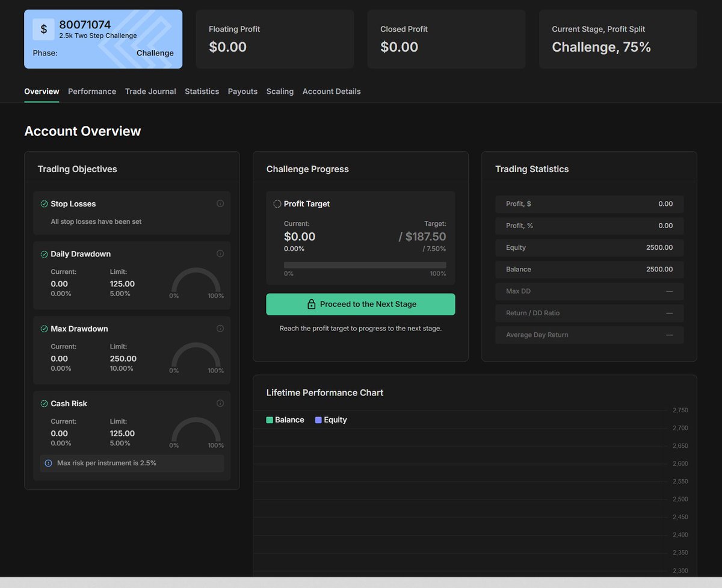Click the Return / DD Ratio row
The width and height of the screenshot is (722, 588).
tap(589, 313)
